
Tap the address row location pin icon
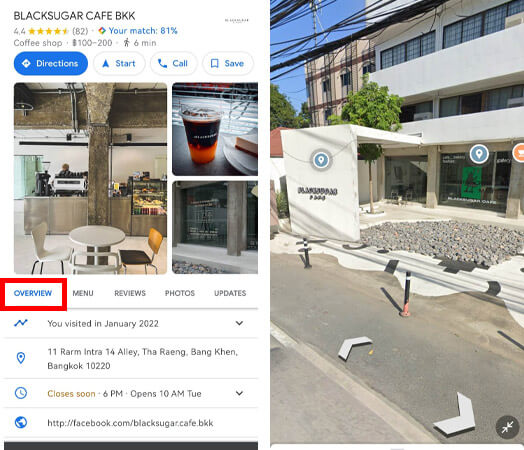point(21,358)
